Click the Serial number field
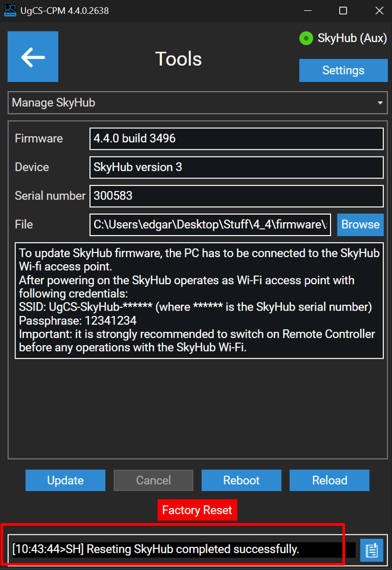Viewport: 392px width, 570px height. pyautogui.click(x=236, y=196)
